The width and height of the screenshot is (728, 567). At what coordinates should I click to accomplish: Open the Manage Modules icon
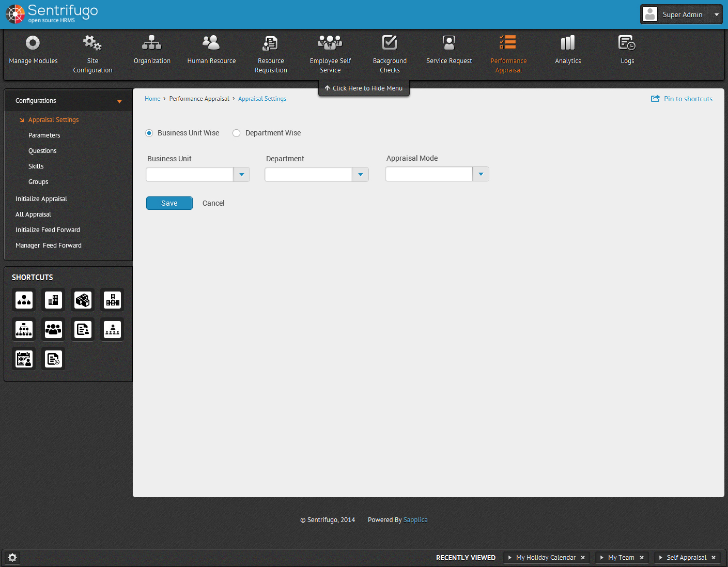tap(33, 43)
